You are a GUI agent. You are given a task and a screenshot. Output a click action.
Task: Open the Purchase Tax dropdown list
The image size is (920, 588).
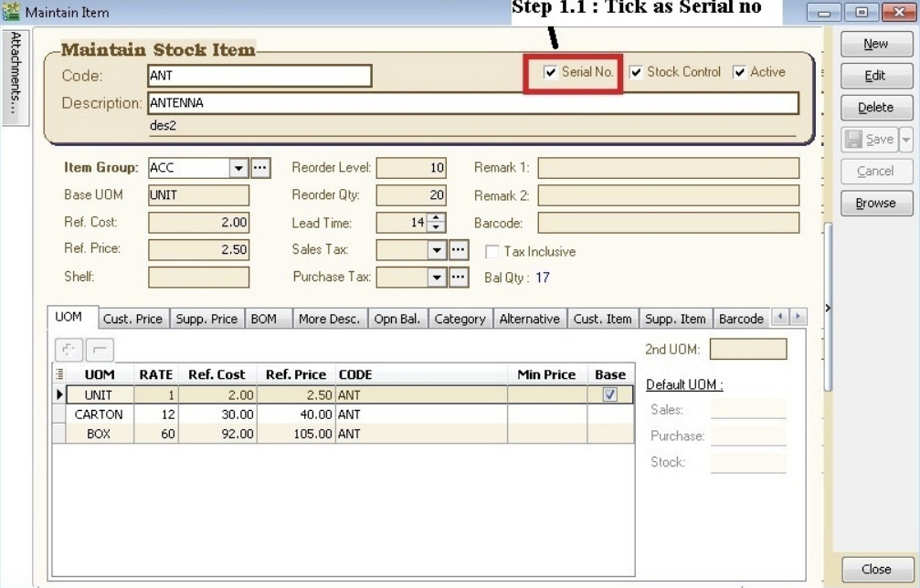pos(437,278)
